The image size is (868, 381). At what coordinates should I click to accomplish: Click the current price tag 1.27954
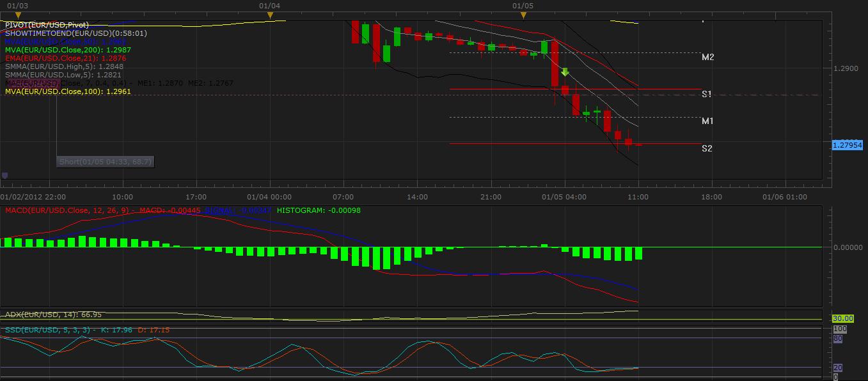pyautogui.click(x=848, y=145)
